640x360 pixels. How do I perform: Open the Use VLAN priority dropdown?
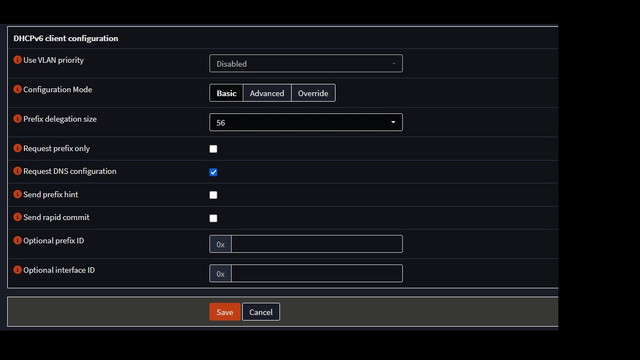tap(306, 64)
